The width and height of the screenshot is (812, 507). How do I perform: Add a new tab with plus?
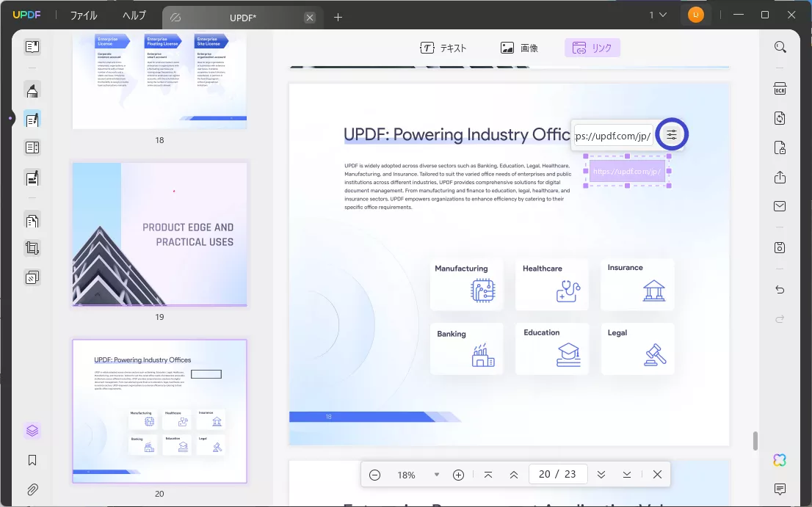338,18
